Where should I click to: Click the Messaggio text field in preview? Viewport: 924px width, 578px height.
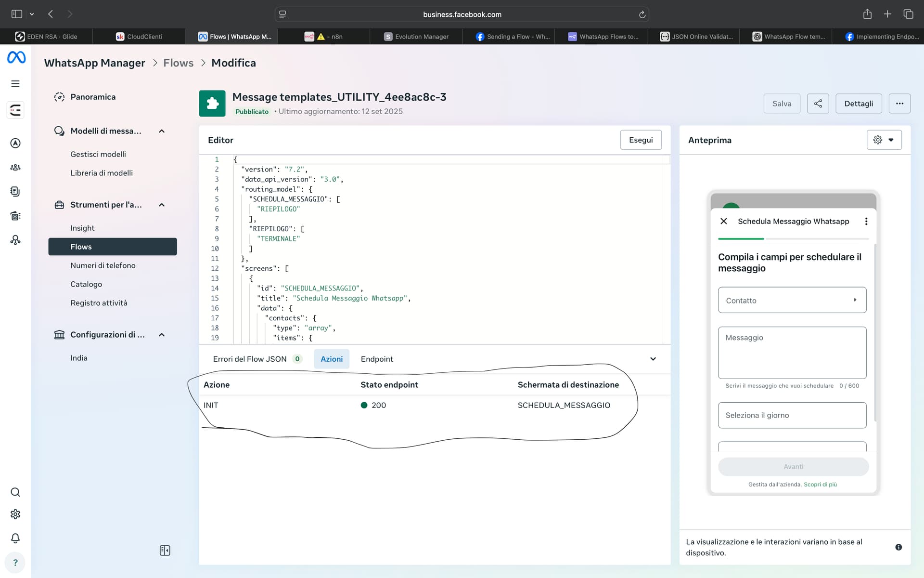click(792, 353)
